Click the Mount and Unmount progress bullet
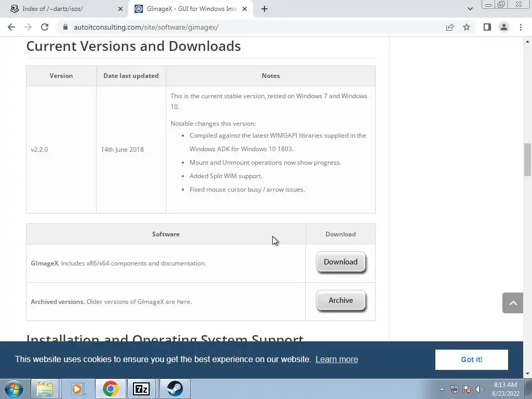The image size is (532, 399). click(x=265, y=163)
